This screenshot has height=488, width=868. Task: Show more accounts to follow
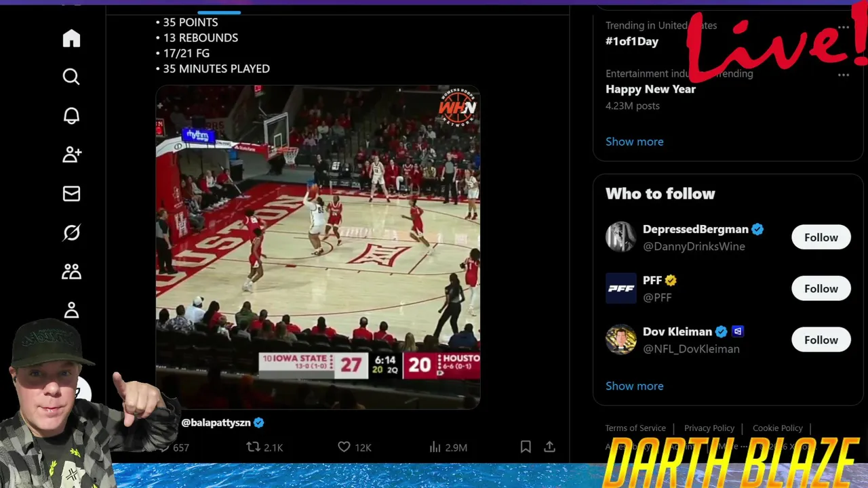(x=634, y=386)
